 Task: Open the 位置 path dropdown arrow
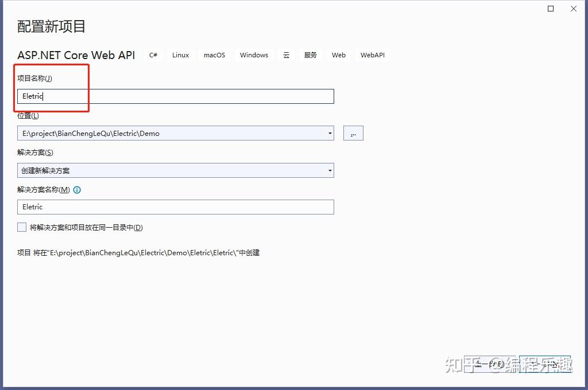(330, 132)
